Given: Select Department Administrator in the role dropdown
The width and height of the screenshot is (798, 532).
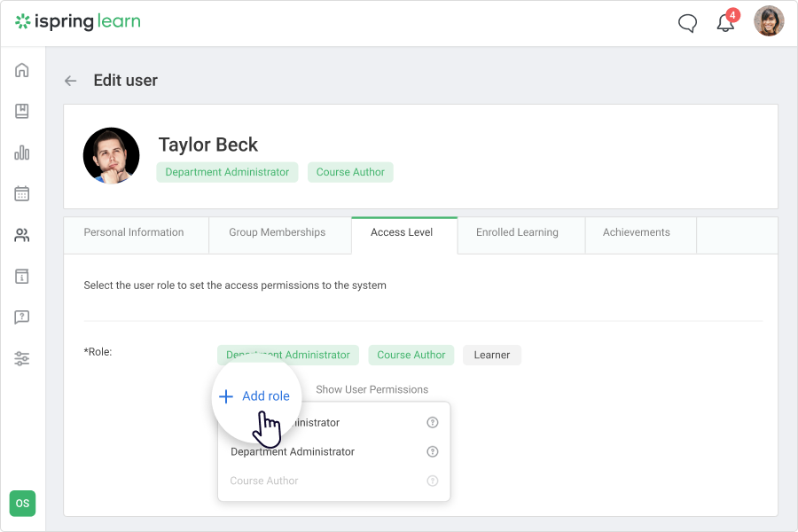Looking at the screenshot, I should tap(293, 451).
